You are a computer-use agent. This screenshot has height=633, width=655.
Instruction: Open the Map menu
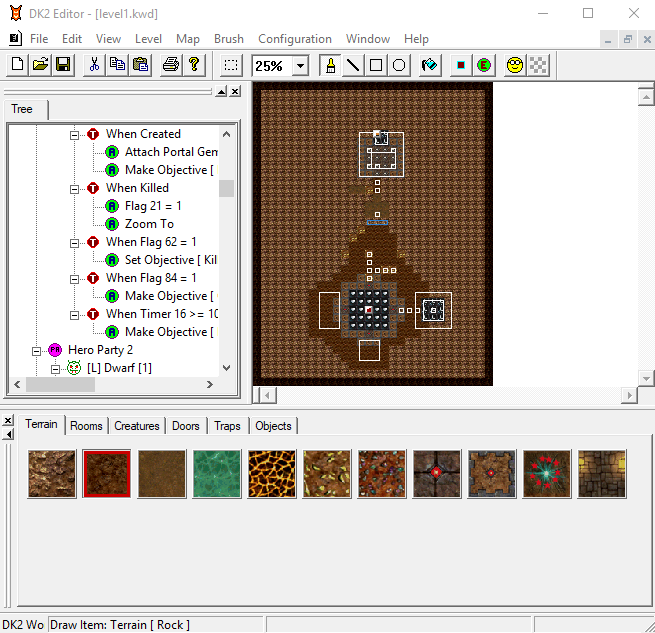pyautogui.click(x=188, y=39)
